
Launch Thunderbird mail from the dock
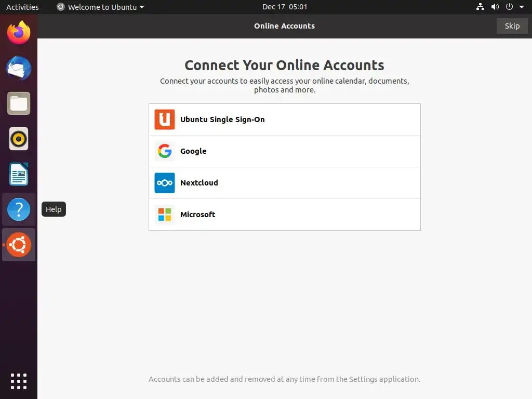point(19,68)
